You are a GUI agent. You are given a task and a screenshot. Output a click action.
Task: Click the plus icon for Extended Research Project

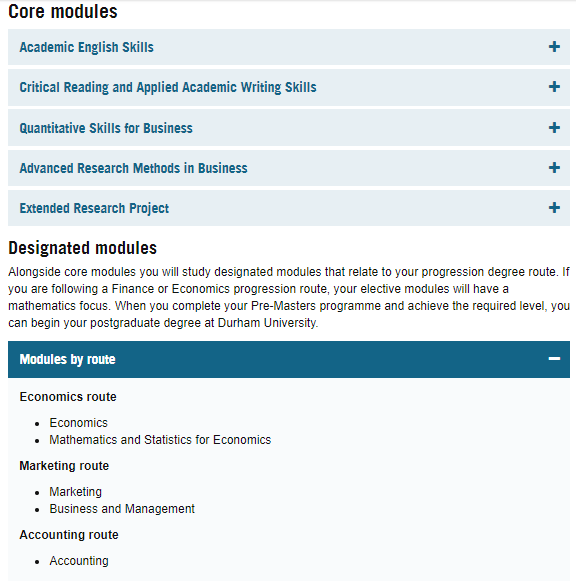554,208
